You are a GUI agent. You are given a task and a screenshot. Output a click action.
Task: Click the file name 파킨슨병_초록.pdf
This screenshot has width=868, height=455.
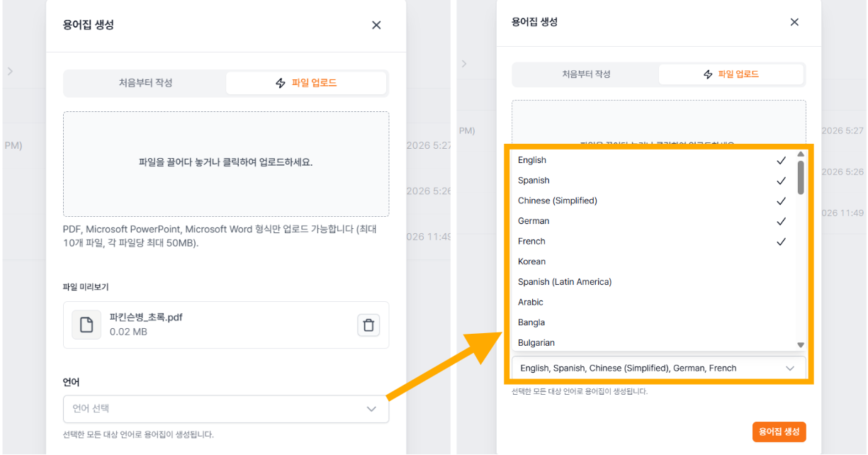tap(146, 318)
